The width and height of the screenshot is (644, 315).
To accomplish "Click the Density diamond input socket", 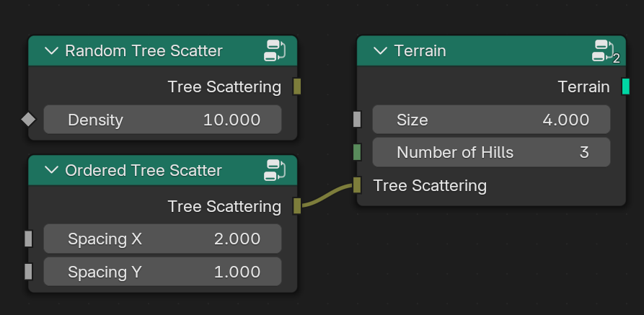I will coord(28,120).
